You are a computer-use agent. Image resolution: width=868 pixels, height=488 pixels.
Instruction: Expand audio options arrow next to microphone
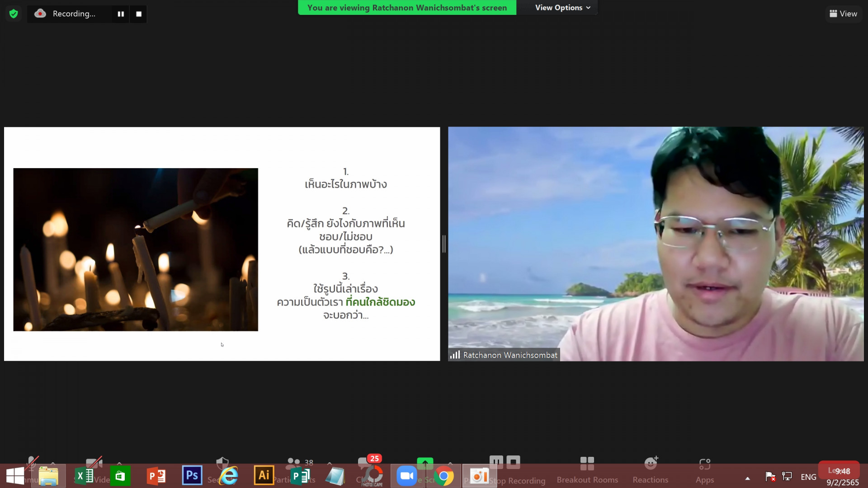click(x=53, y=464)
